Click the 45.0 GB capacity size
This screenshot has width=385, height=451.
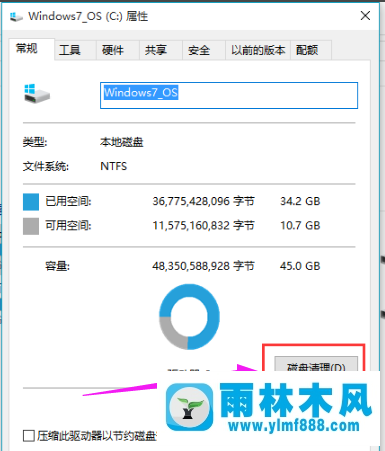pos(300,266)
